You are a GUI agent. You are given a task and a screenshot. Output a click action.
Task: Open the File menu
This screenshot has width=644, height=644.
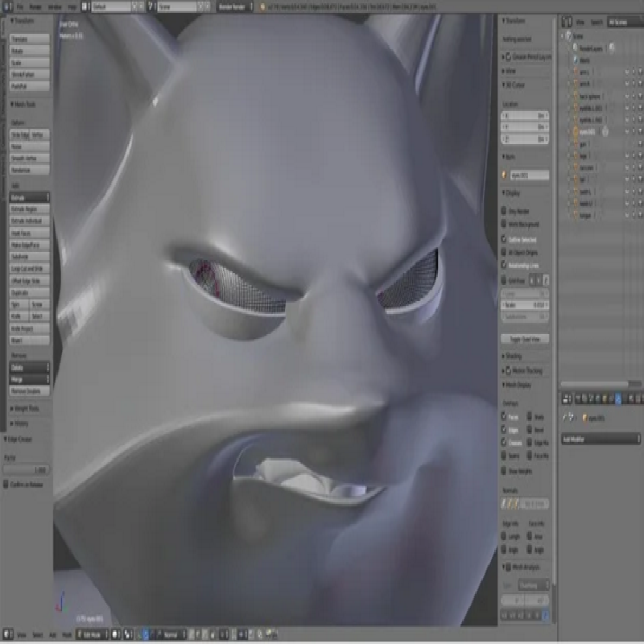pyautogui.click(x=20, y=6)
